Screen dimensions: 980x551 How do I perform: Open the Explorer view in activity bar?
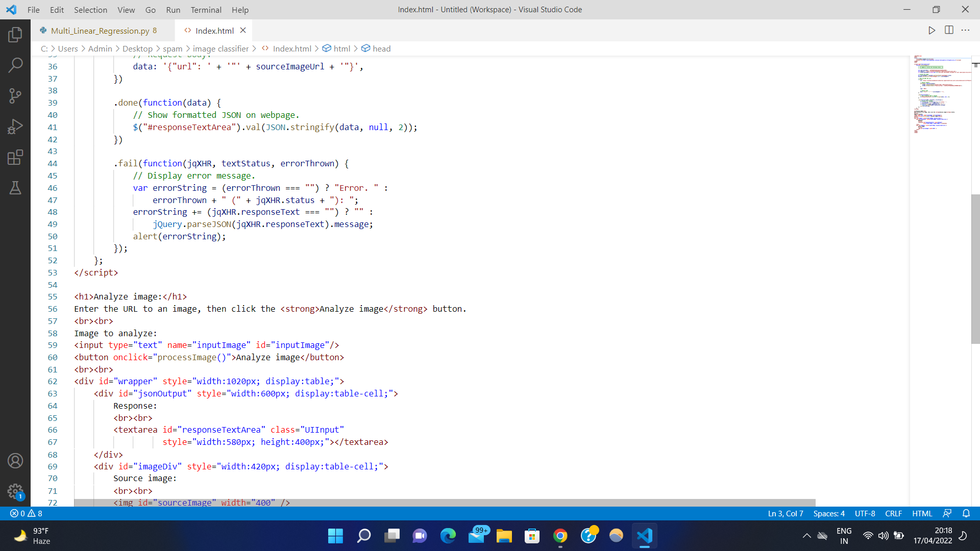15,35
